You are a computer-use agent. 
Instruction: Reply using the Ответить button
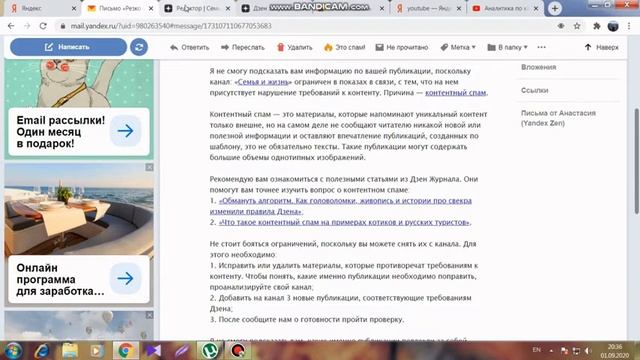[x=189, y=47]
